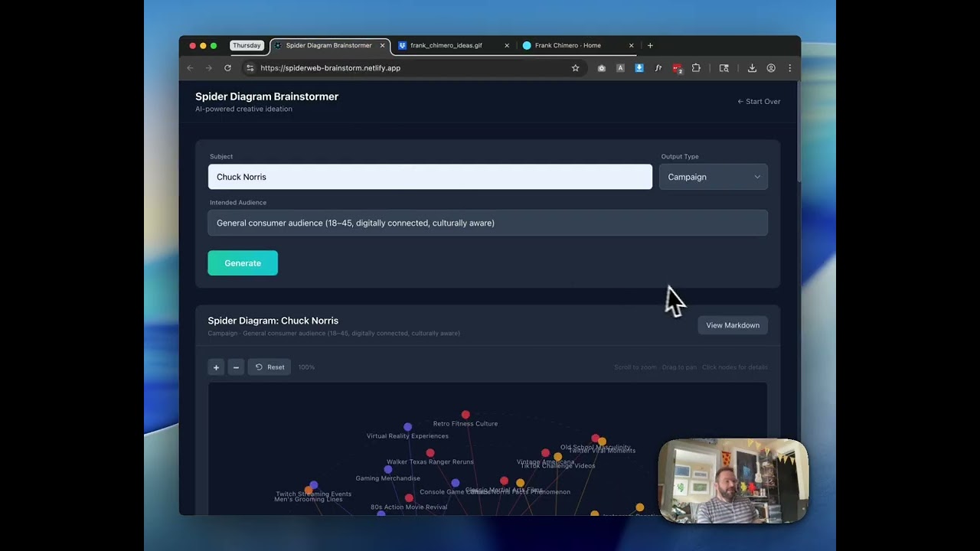This screenshot has width=980, height=551.
Task: Click the browser forward arrow
Action: click(x=208, y=68)
